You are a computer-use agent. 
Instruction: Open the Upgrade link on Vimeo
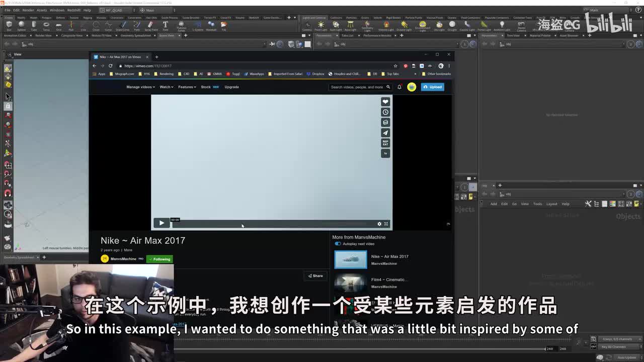[231, 87]
